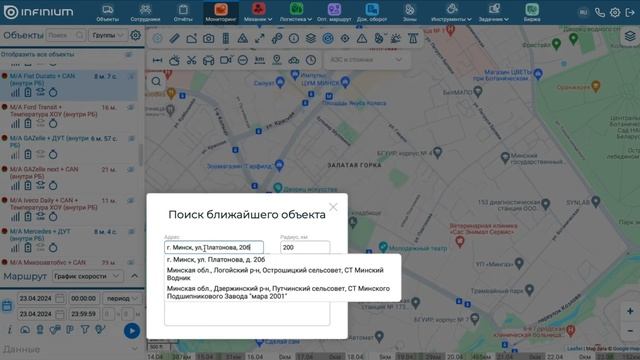Click the Infinium logo
Screen dimensions: 640x360
tap(38, 12)
